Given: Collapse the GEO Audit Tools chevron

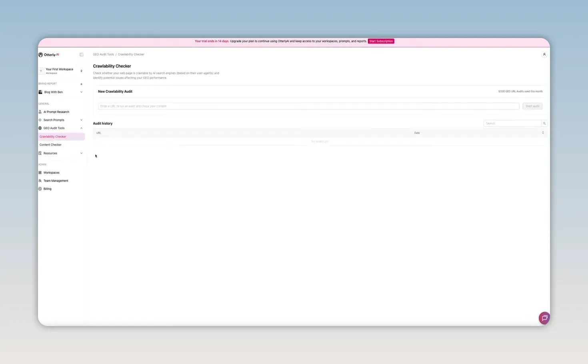Looking at the screenshot, I should click(81, 128).
